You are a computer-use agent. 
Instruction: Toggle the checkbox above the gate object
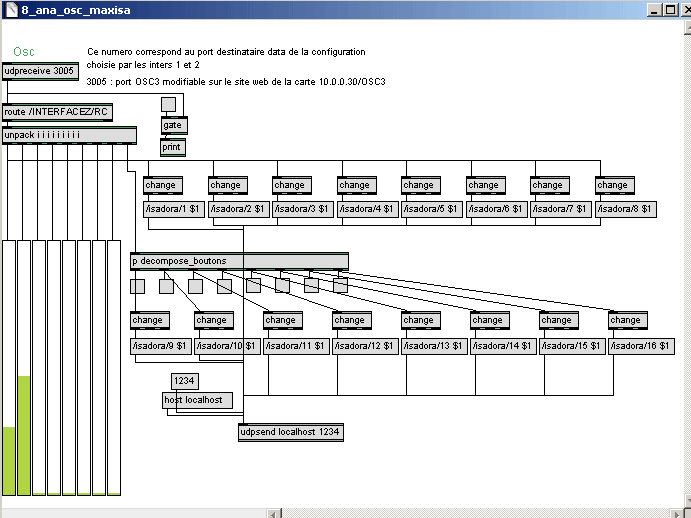pos(168,104)
